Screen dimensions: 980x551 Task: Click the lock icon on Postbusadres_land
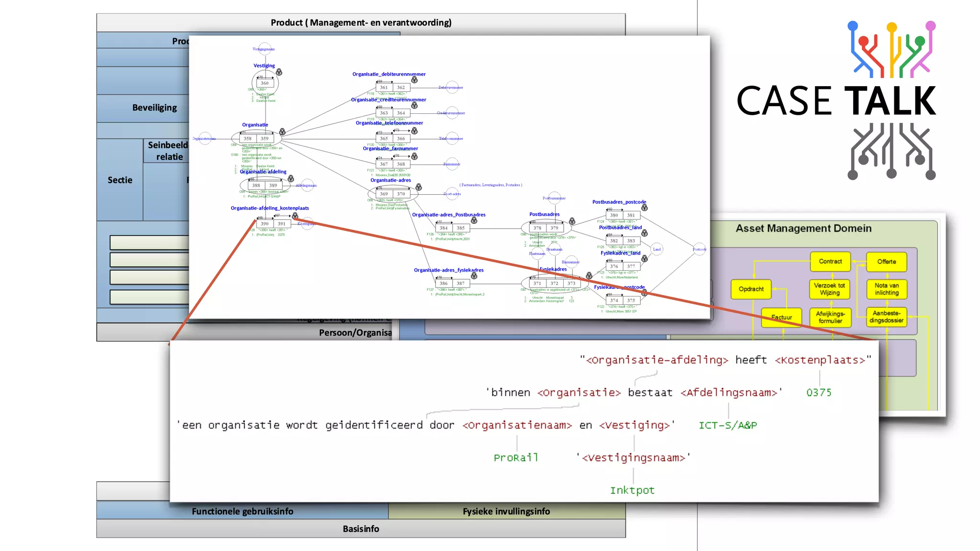click(x=645, y=233)
